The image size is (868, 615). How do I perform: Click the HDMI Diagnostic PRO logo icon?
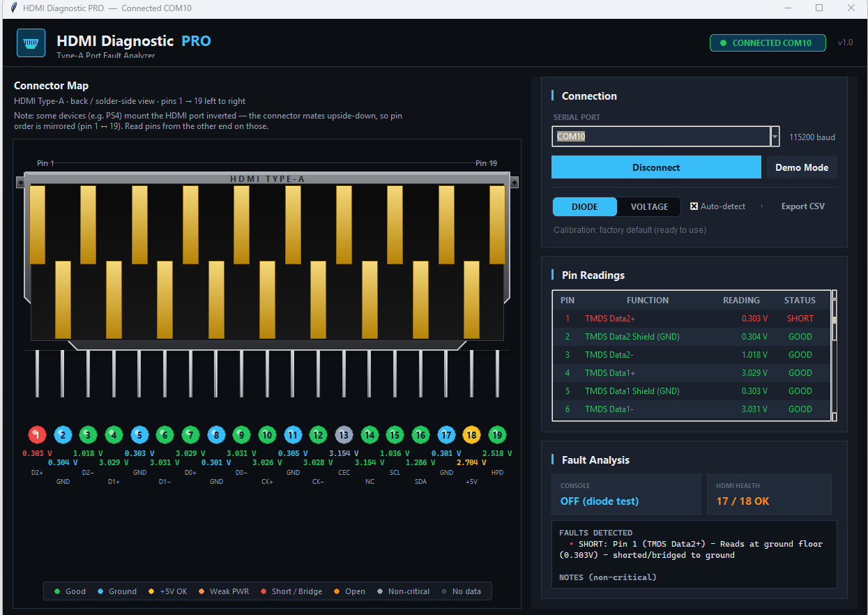pyautogui.click(x=31, y=43)
